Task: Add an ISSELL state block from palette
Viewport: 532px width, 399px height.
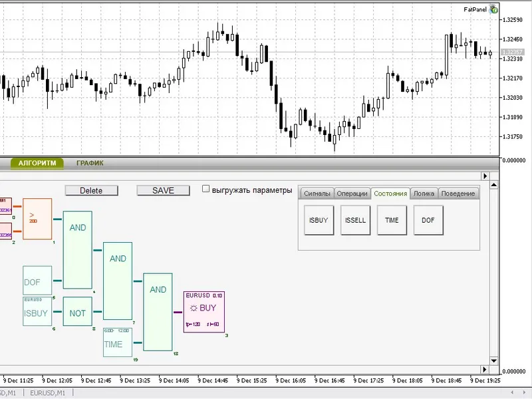Action: (x=355, y=220)
